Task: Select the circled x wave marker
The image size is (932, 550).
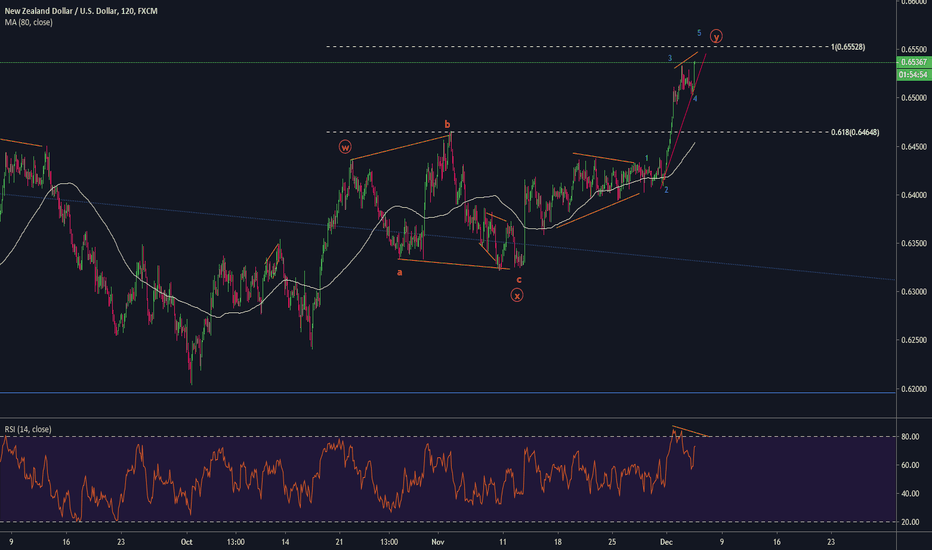Action: coord(517,295)
